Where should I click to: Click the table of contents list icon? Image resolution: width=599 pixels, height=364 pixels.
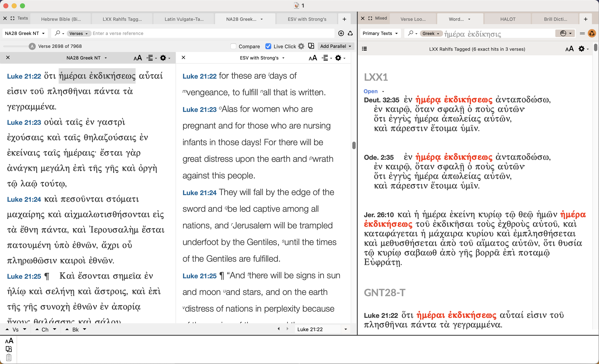pyautogui.click(x=364, y=49)
